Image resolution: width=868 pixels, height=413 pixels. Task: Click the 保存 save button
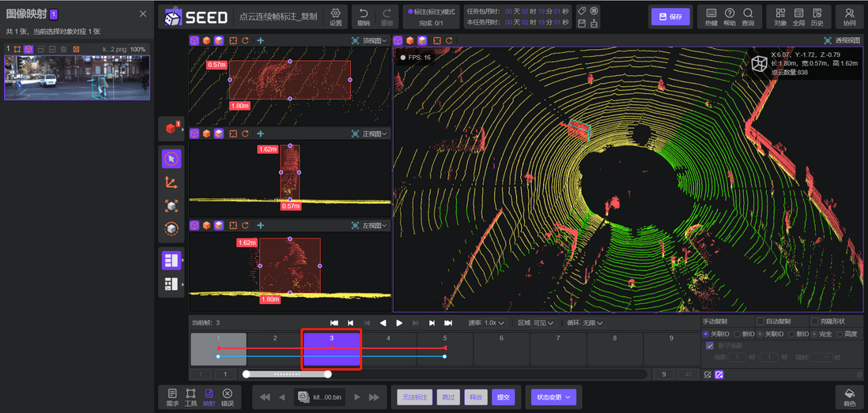click(670, 17)
